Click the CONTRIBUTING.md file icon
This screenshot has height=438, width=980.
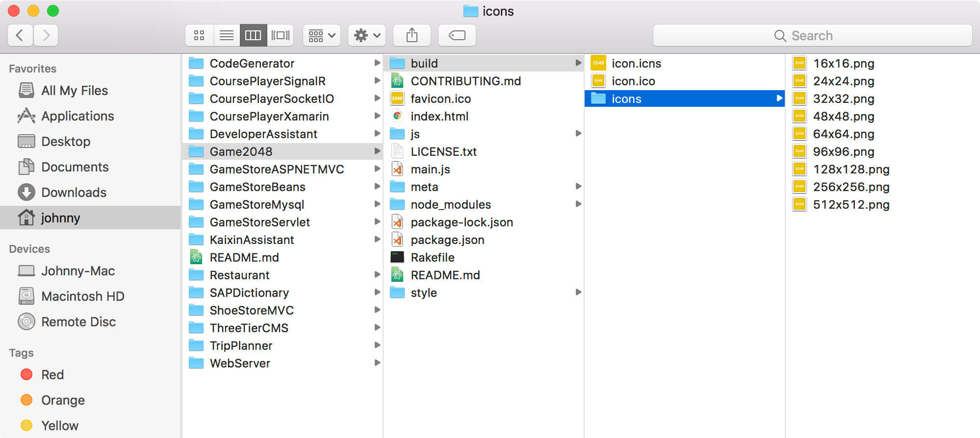click(397, 81)
